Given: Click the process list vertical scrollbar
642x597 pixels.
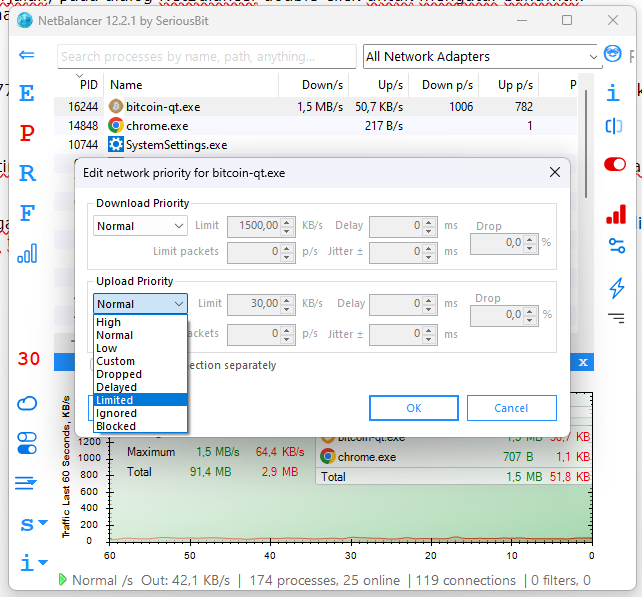Looking at the screenshot, I should (x=586, y=144).
